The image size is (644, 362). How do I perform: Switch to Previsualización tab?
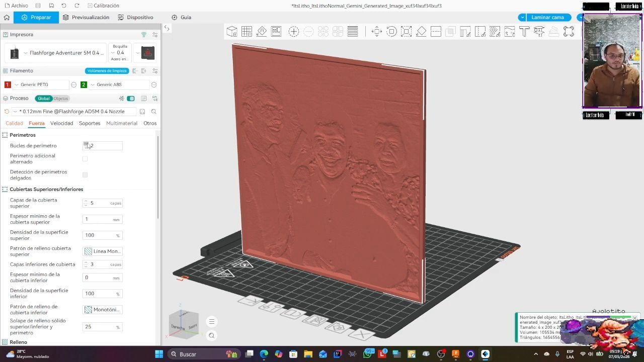pyautogui.click(x=86, y=17)
